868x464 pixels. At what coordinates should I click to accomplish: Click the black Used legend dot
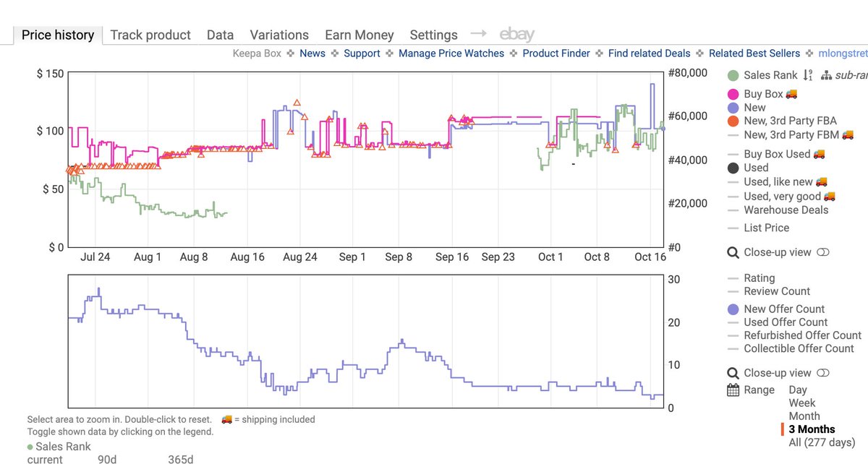point(733,168)
